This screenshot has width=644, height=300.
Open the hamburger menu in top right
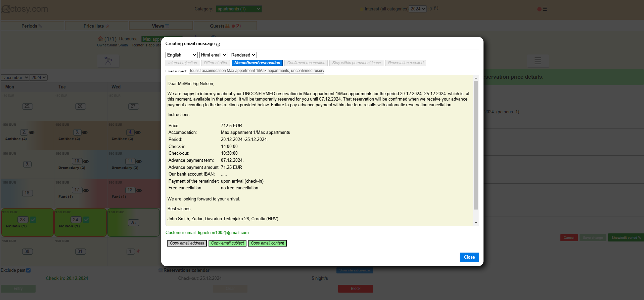545,9
